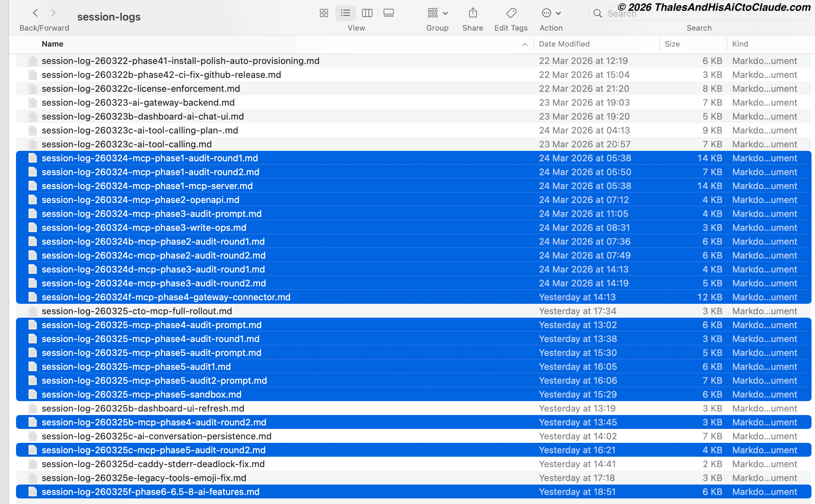The width and height of the screenshot is (815, 504).
Task: Open the Action ellipsis menu
Action: pos(550,13)
